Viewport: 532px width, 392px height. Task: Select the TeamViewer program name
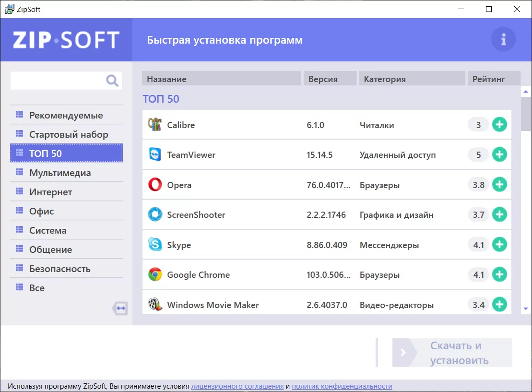[x=191, y=155]
